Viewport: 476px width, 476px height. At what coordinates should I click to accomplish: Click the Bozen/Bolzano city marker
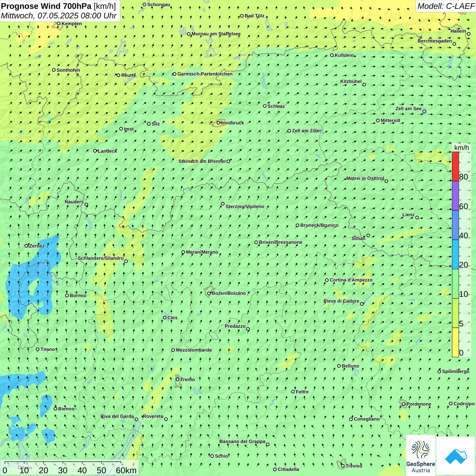[x=209, y=293]
